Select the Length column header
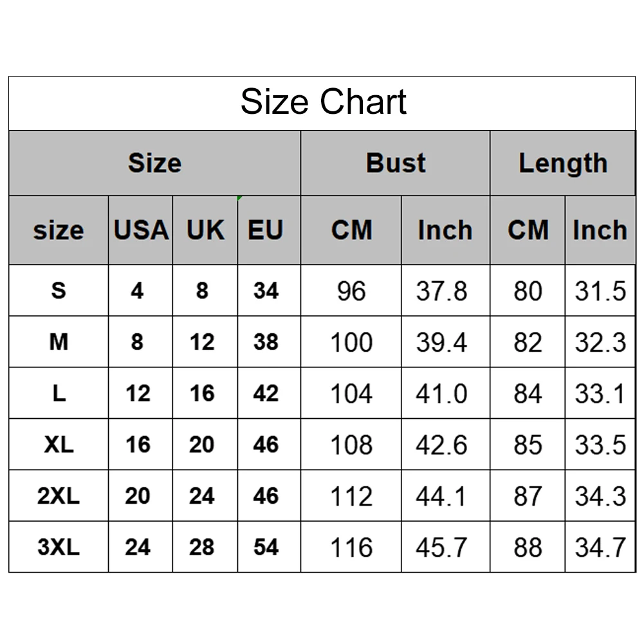The height and width of the screenshot is (644, 644). pyautogui.click(x=563, y=163)
